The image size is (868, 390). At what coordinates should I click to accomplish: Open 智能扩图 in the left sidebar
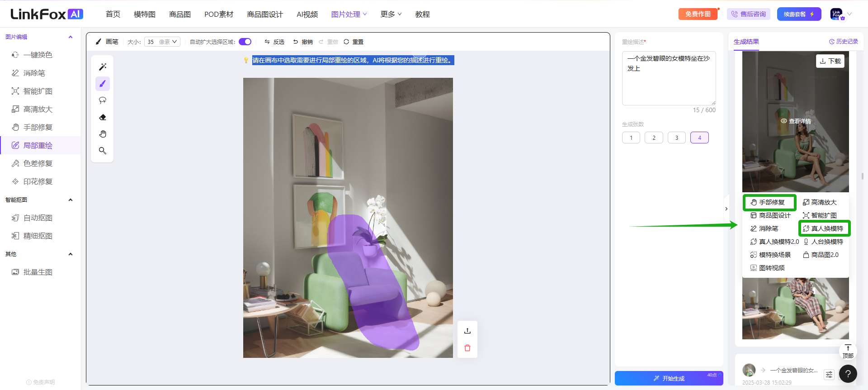pos(38,91)
